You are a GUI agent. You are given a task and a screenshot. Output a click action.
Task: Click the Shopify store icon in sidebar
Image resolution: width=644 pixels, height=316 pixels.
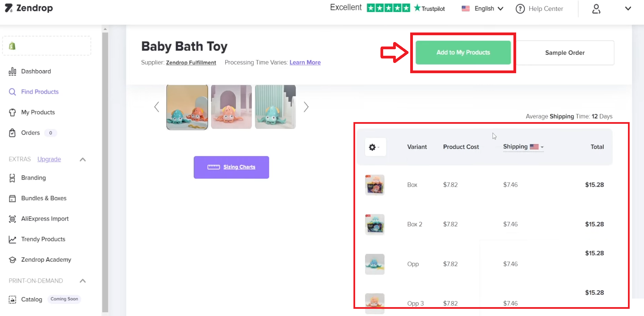[12, 46]
